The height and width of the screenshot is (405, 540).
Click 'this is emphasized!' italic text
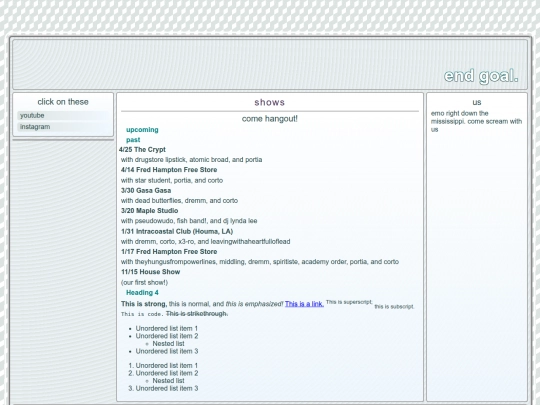pos(254,304)
